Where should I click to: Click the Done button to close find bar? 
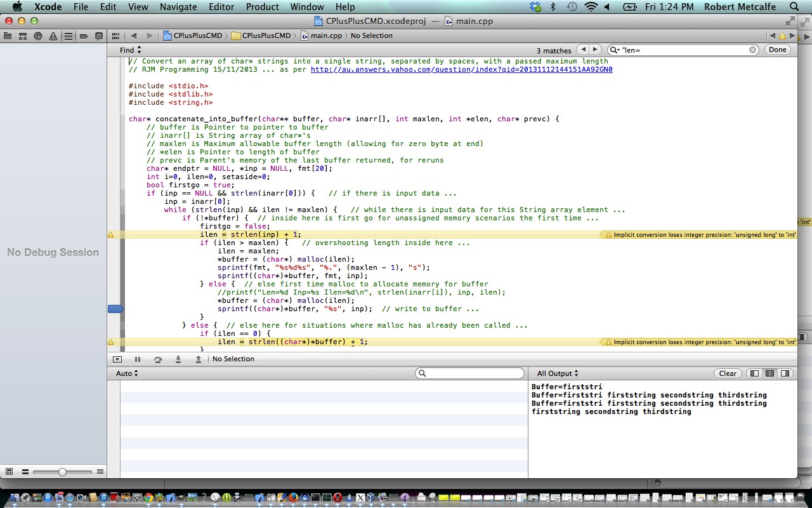point(777,49)
